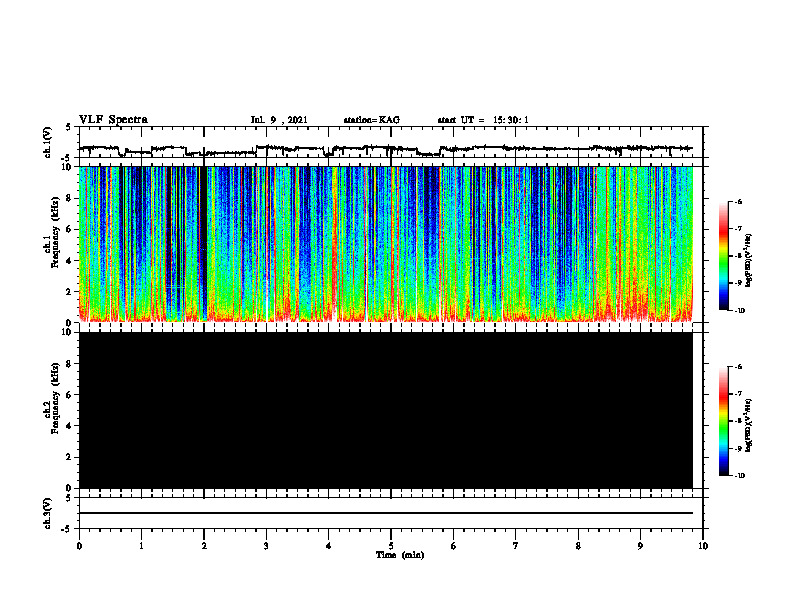Click the "-10" value on ch.1 color bar

click(739, 311)
